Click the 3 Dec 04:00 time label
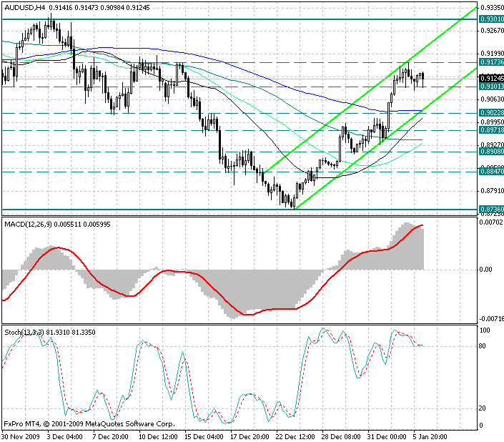Viewport: 504px width, 442px height. pos(64,437)
